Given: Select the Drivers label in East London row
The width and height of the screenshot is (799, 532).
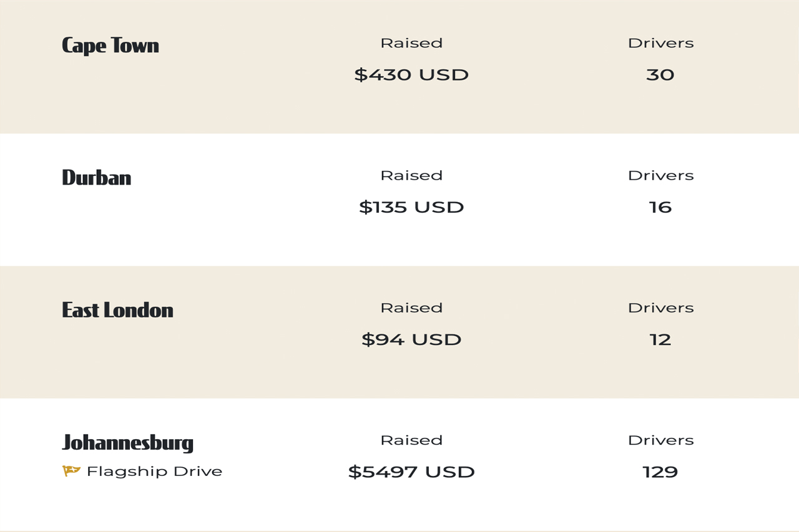Looking at the screenshot, I should 660,308.
